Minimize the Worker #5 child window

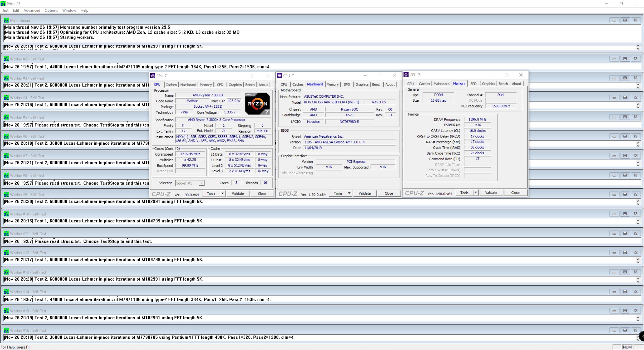click(x=614, y=117)
